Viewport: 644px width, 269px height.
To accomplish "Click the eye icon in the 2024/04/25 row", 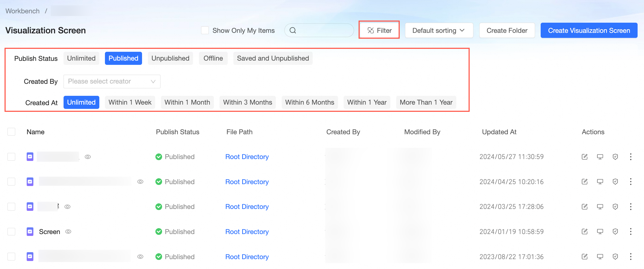I will (x=140, y=182).
